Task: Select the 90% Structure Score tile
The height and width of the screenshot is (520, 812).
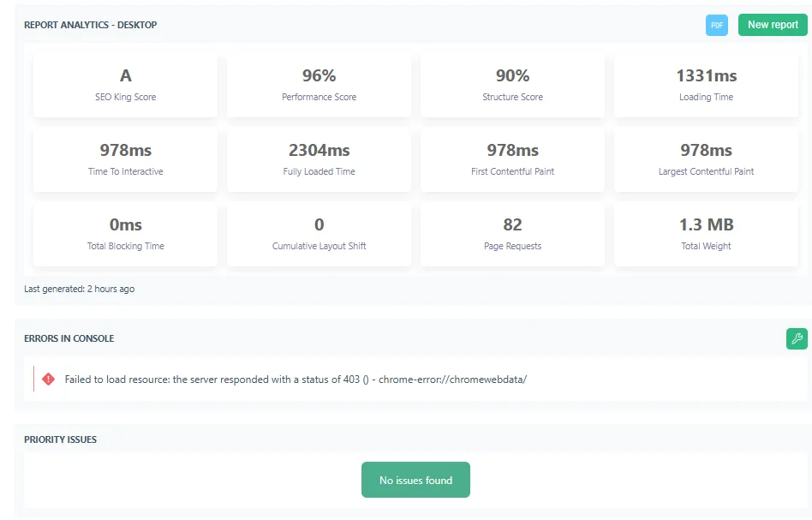Action: click(x=512, y=84)
